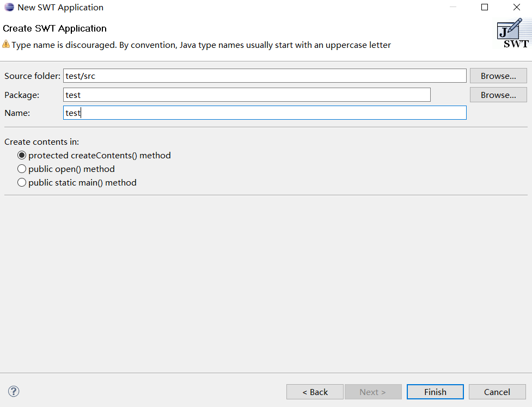532x407 pixels.
Task: Select "public open() method" option
Action: point(22,169)
